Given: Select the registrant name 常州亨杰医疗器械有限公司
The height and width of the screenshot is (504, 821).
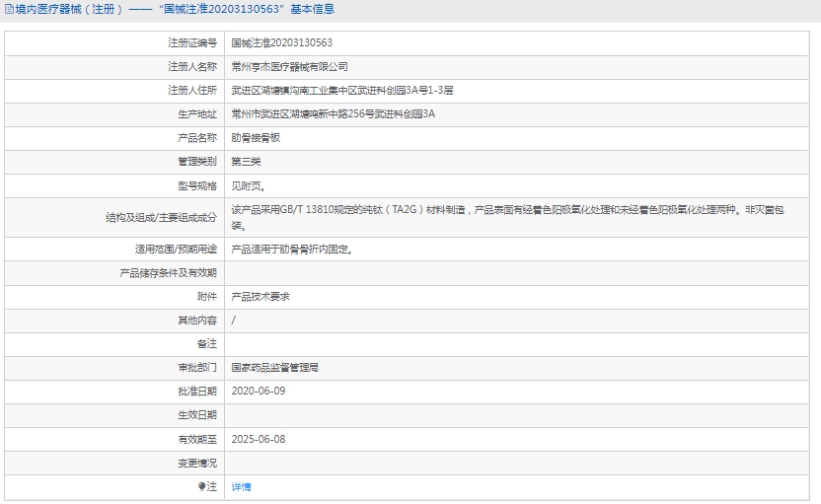Looking at the screenshot, I should click(x=289, y=66).
